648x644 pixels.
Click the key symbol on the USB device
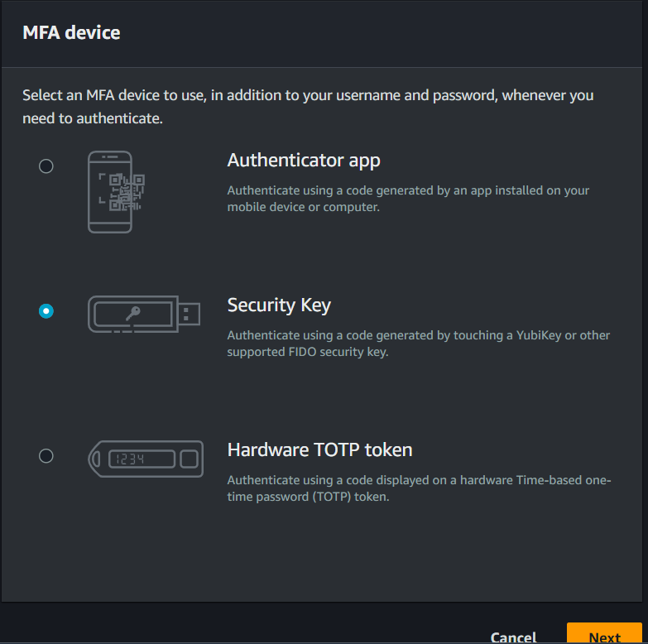(133, 313)
